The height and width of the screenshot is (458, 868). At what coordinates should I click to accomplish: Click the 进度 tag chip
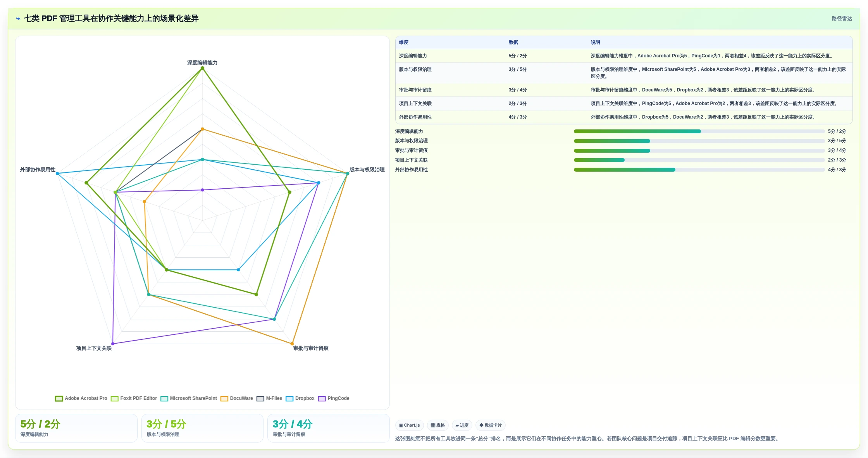[462, 425]
